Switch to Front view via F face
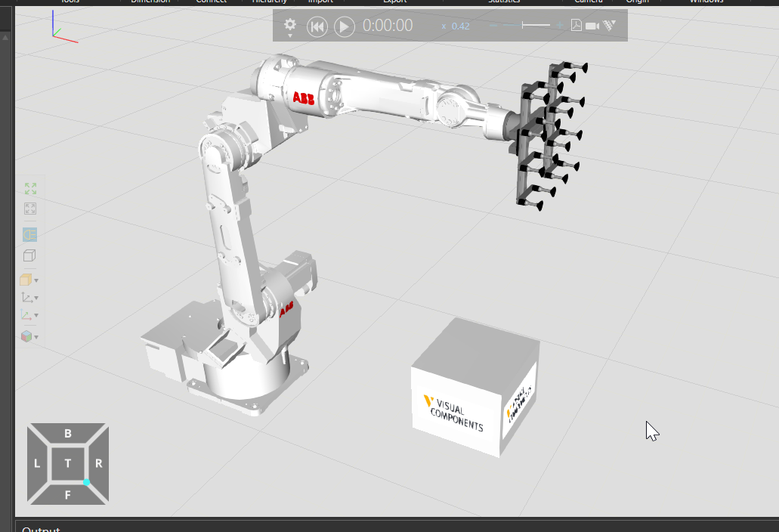 (x=68, y=495)
